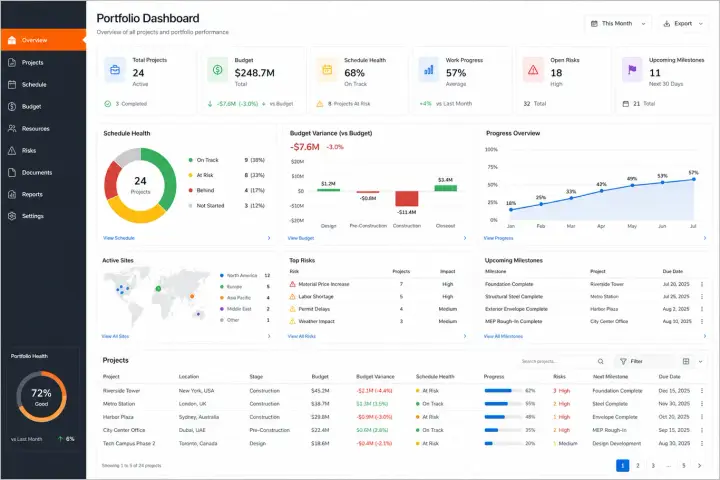This screenshot has width=720, height=480.
Task: Click the grid view icon in Projects table
Action: (686, 361)
